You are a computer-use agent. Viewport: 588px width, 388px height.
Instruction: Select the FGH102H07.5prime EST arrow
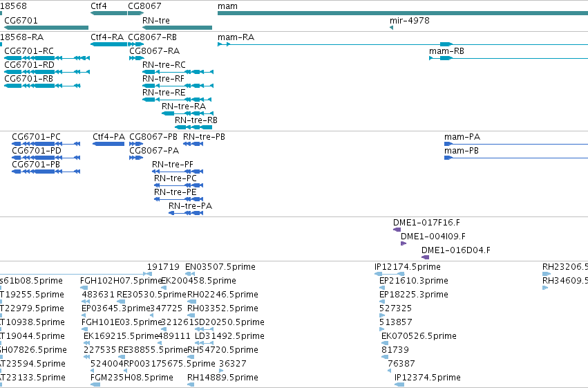coord(84,288)
